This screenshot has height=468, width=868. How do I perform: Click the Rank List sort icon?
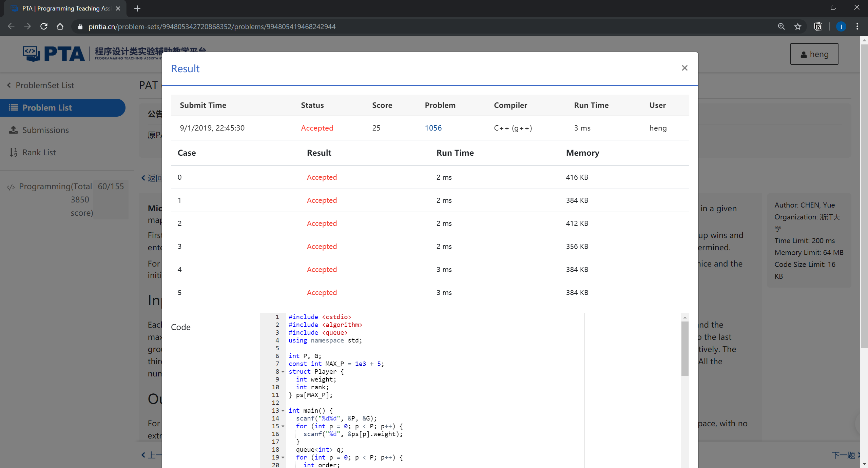(13, 152)
